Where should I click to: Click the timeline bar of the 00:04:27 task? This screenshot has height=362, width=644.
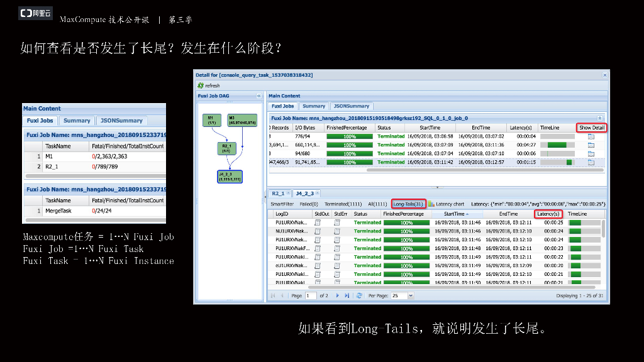557,145
